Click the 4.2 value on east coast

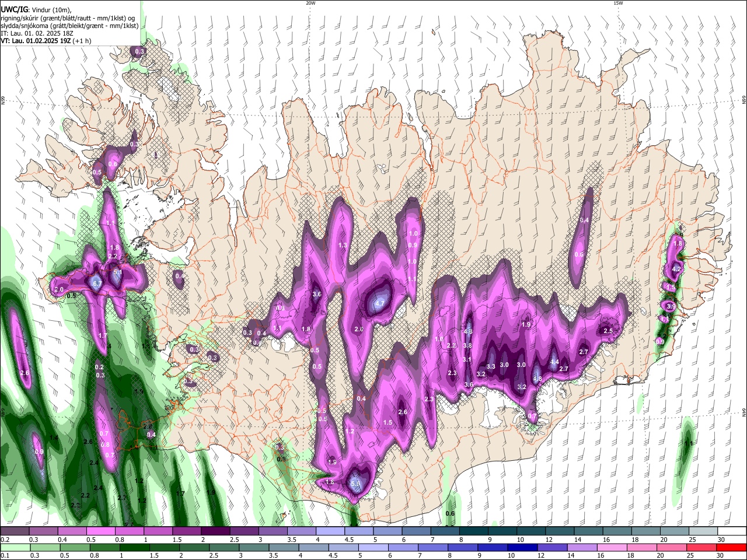677,269
